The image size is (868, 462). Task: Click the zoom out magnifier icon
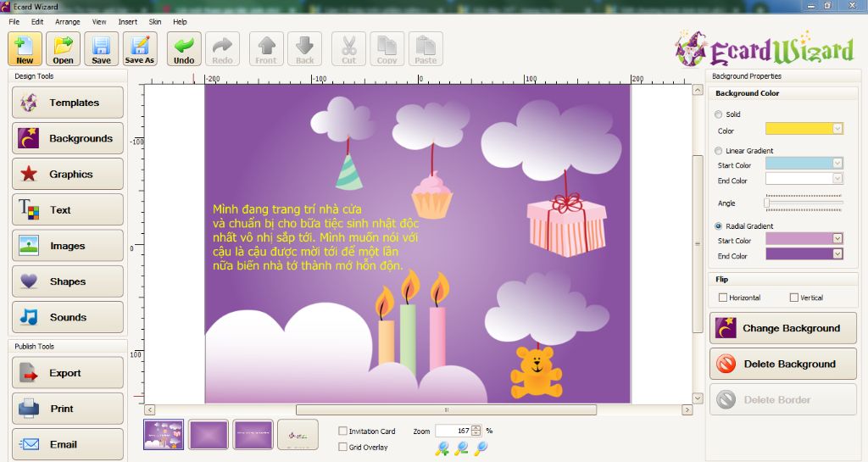click(x=461, y=448)
